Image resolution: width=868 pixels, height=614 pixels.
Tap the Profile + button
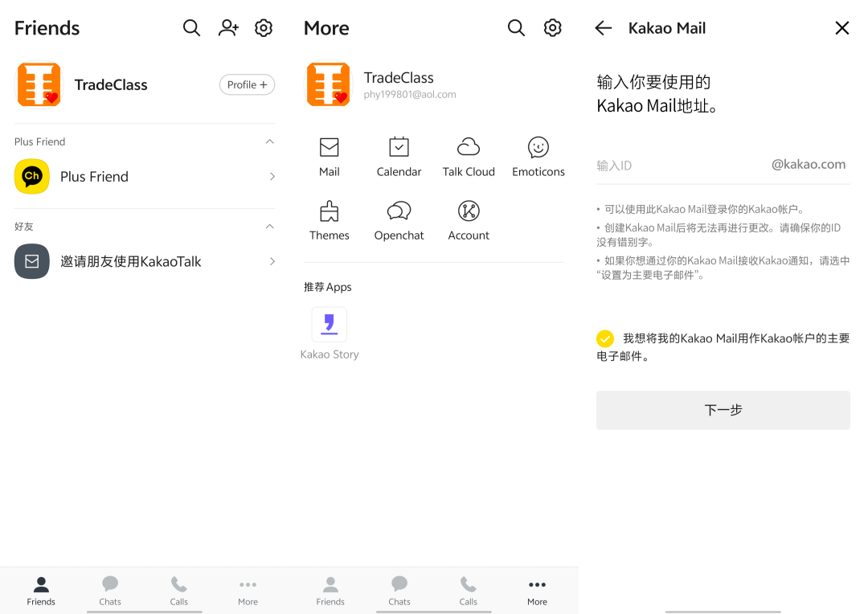[247, 84]
